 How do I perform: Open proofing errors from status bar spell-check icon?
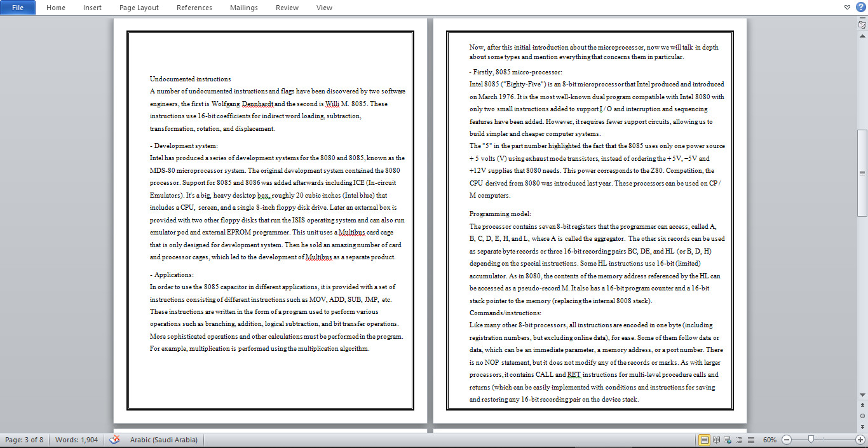click(x=114, y=440)
